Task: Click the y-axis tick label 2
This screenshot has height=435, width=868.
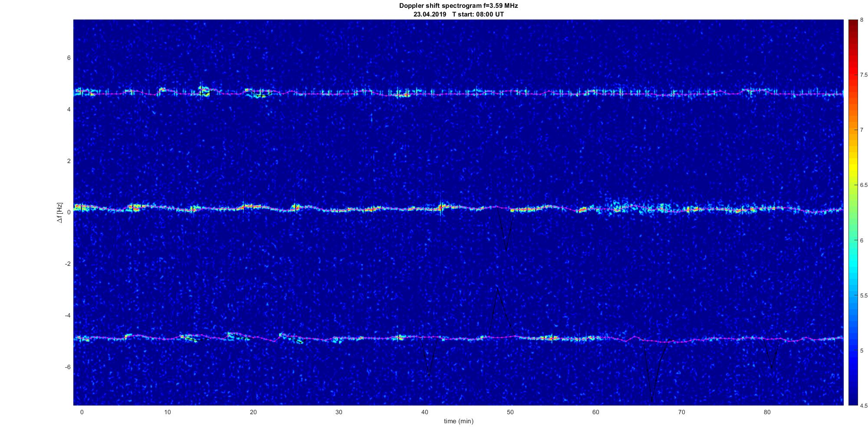Action: [69, 161]
